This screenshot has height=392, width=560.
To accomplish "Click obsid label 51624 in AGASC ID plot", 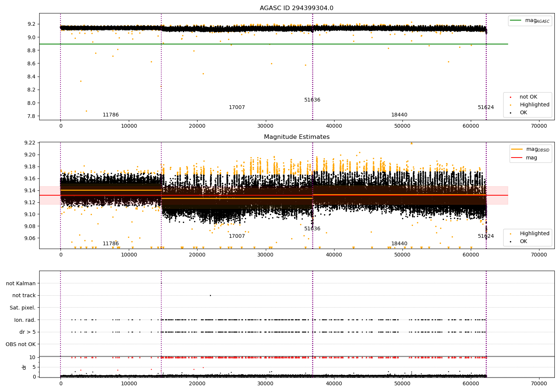I will click(x=486, y=108).
